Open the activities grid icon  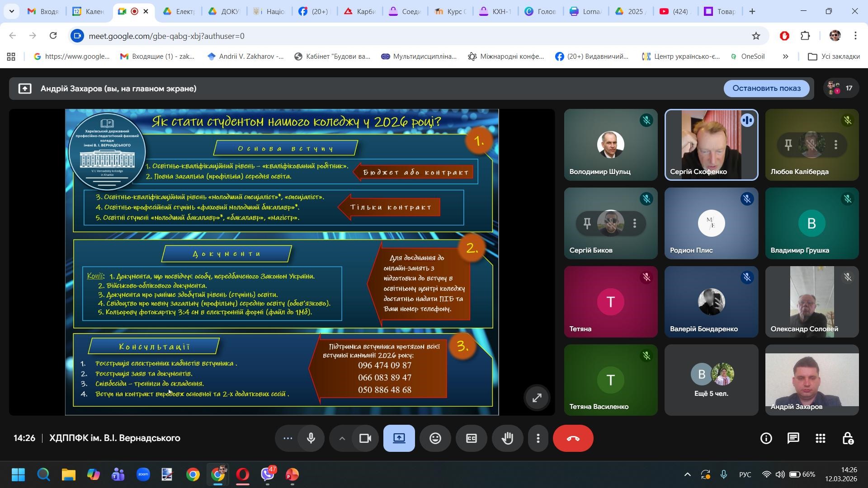click(x=820, y=438)
